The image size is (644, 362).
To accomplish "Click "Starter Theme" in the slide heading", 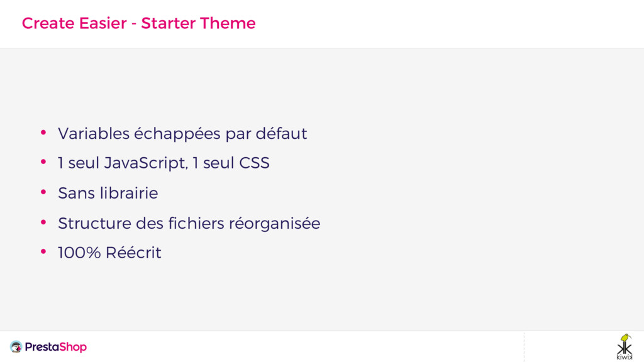I will point(198,23).
